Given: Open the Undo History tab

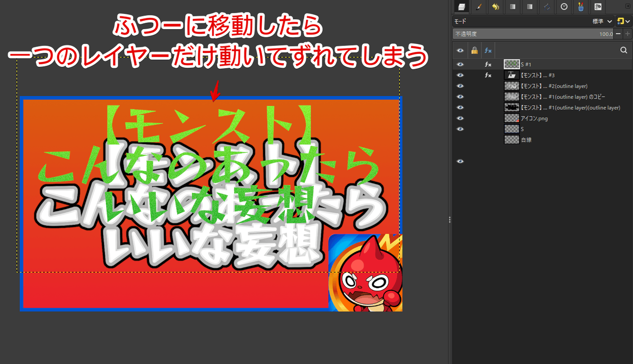Looking at the screenshot, I should (495, 7).
